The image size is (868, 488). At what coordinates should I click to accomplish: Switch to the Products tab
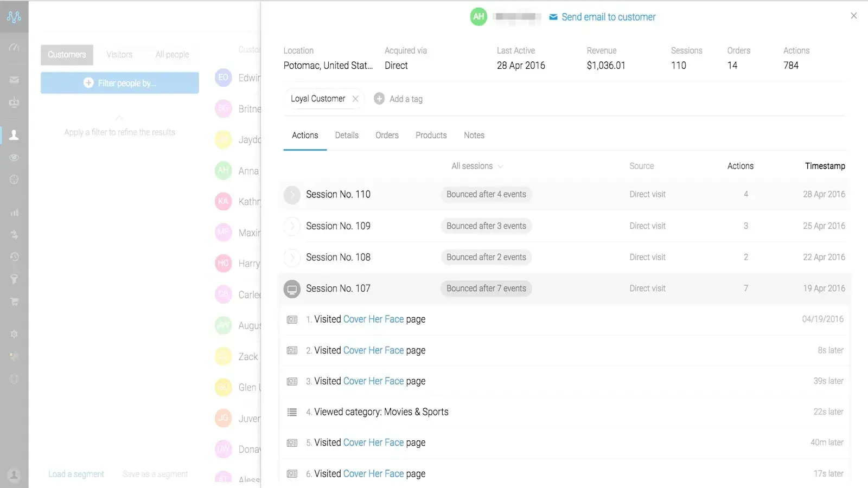pos(431,136)
